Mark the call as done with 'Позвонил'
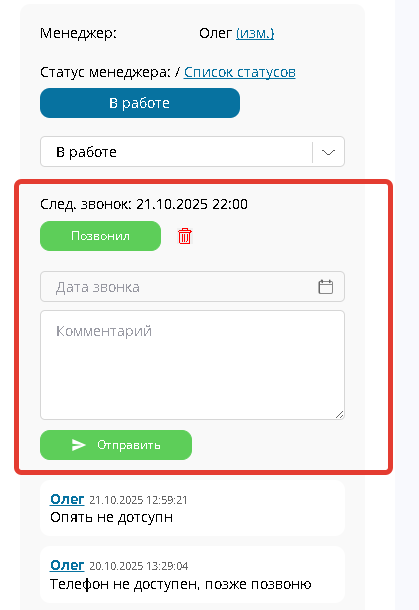419x610 pixels. coord(100,236)
